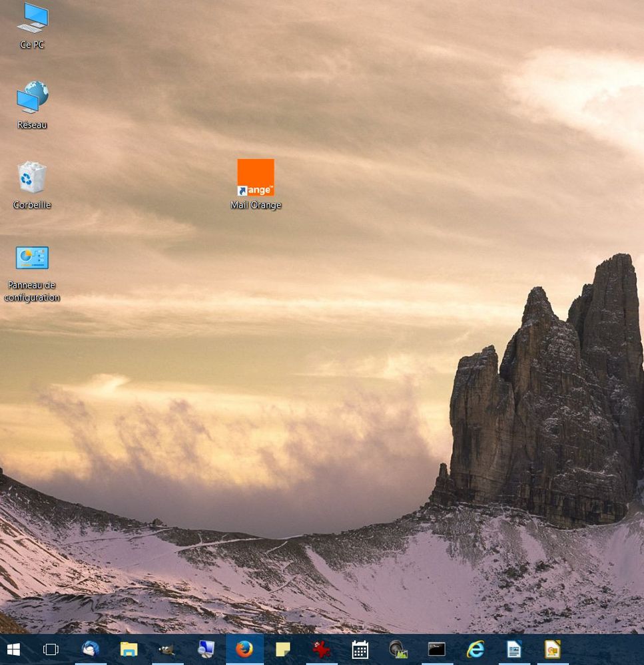Open LibreOffice Writer from the taskbar

(x=514, y=649)
